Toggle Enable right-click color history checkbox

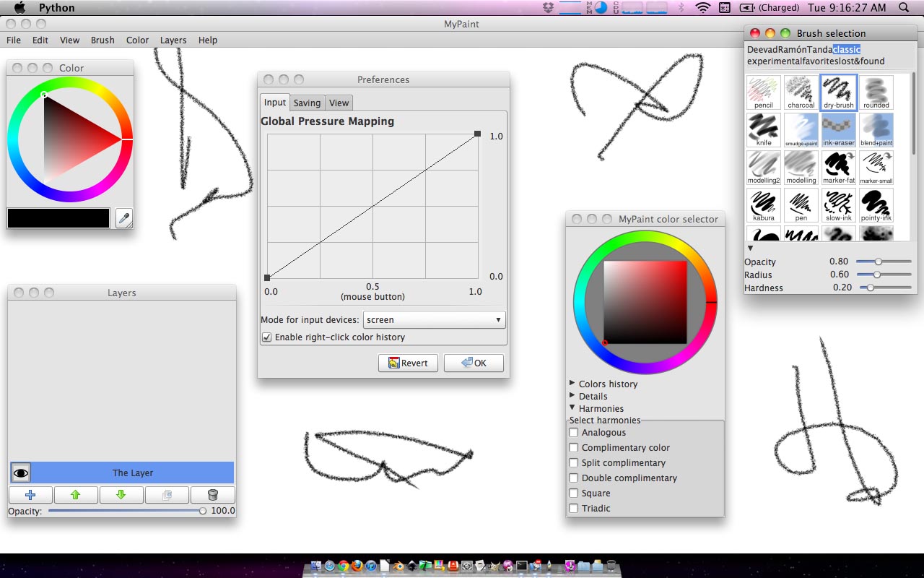[x=266, y=337]
